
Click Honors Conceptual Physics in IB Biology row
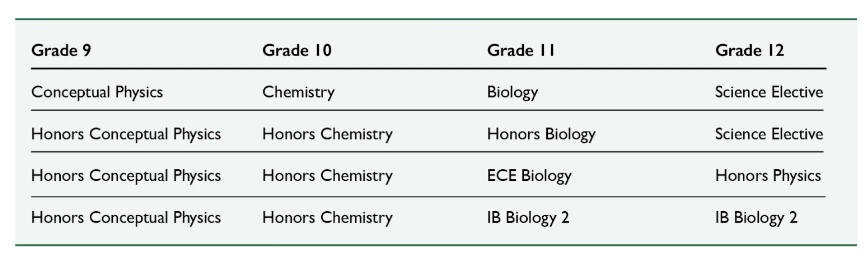(x=126, y=218)
